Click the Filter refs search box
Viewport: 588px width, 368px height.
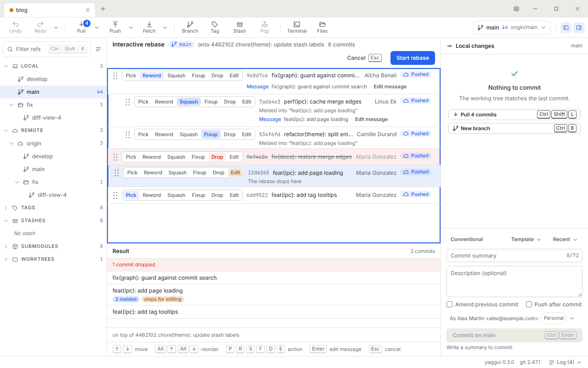coord(47,49)
